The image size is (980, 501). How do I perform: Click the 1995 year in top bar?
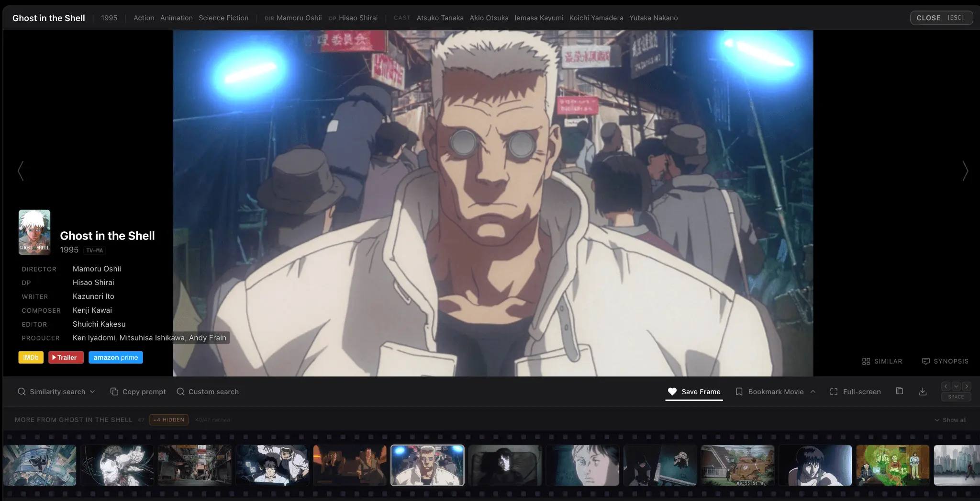(109, 18)
